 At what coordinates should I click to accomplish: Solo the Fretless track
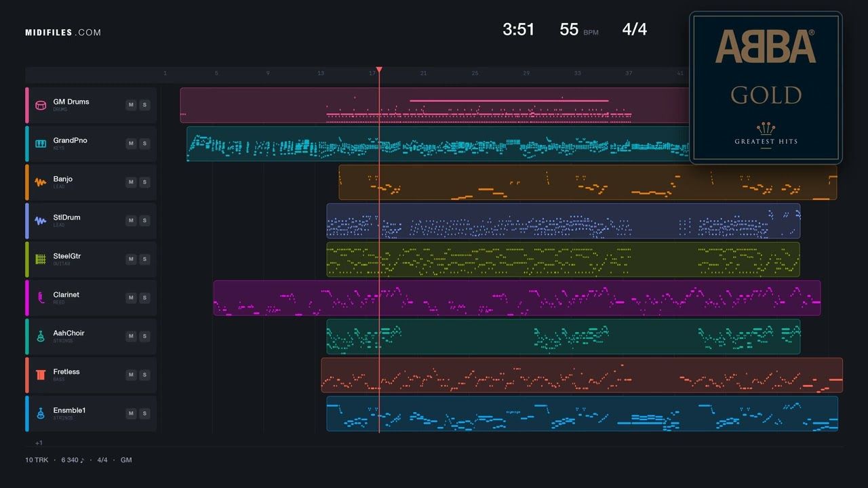(144, 375)
